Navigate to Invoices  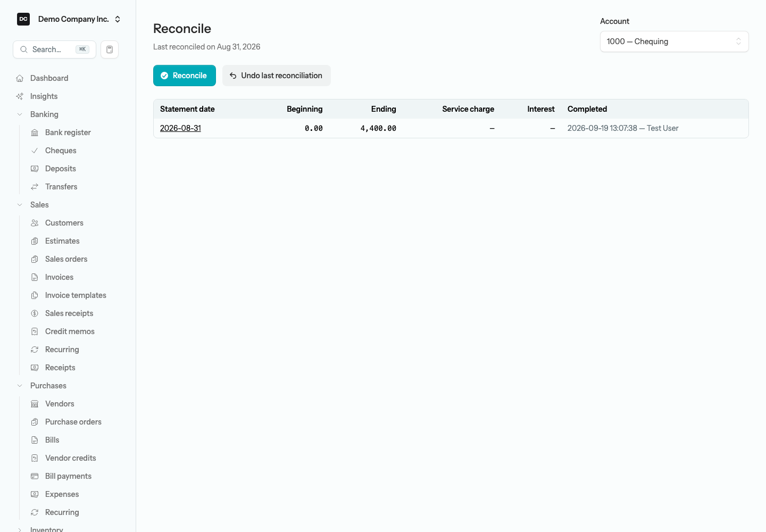coord(59,277)
